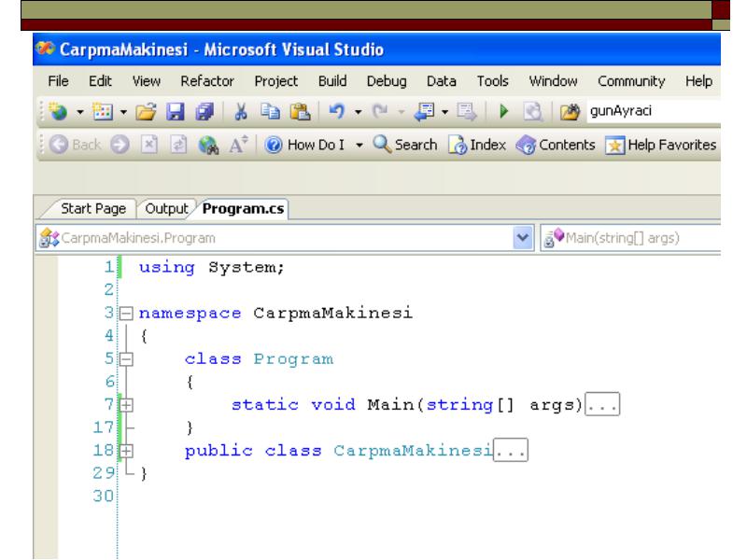Click the Help Home globe icon
747x560 pixels.
[x=208, y=145]
